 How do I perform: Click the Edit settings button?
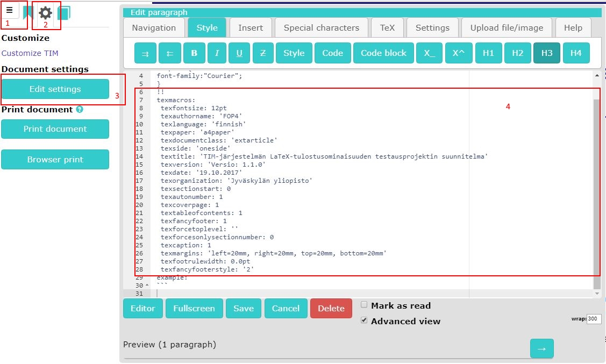(55, 89)
